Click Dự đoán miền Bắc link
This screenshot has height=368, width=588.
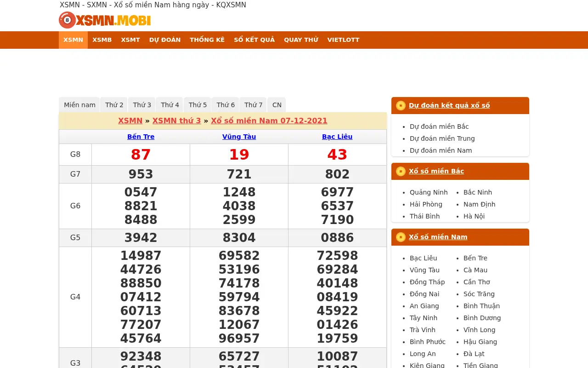coord(439,126)
